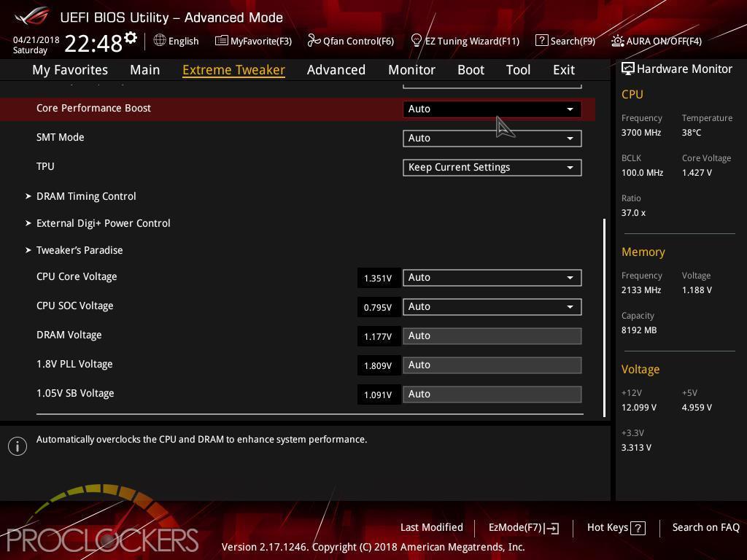
Task: Click the English language button
Action: coord(177,41)
